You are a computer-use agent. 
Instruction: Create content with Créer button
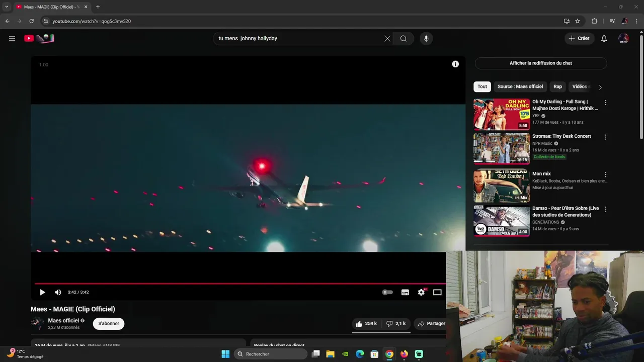[x=579, y=38]
